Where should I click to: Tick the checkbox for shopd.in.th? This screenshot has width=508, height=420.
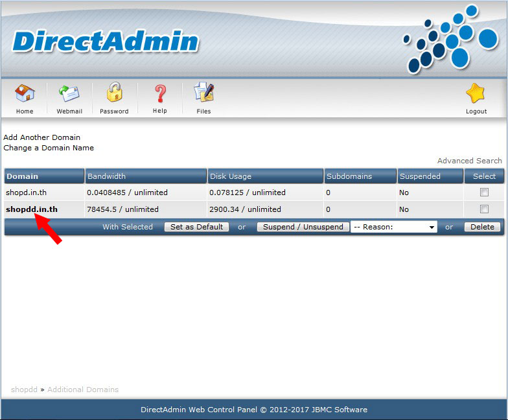[x=483, y=192]
